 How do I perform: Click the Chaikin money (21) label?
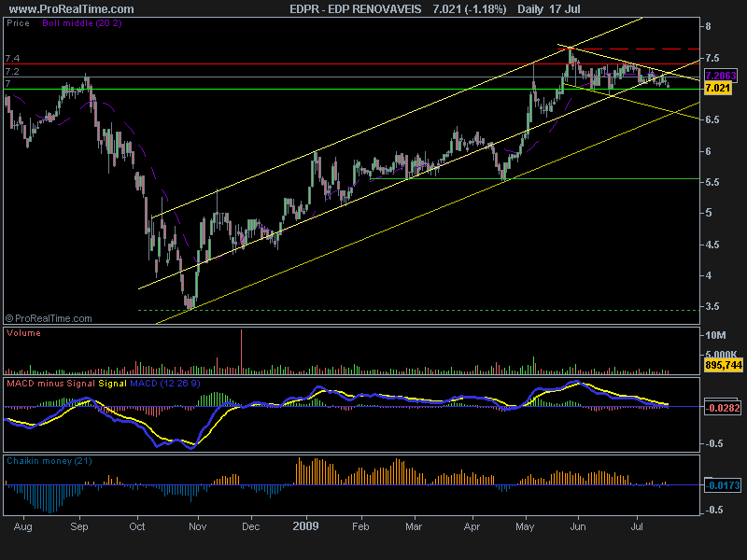(49, 461)
